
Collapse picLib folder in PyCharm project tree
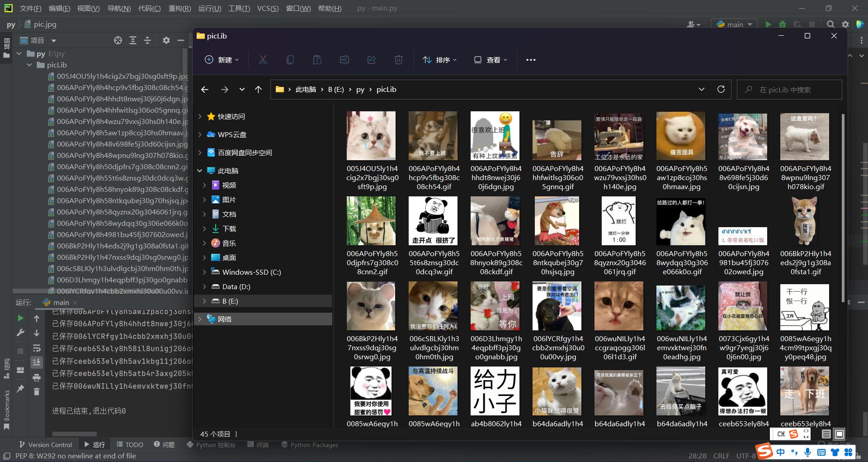pyautogui.click(x=29, y=65)
